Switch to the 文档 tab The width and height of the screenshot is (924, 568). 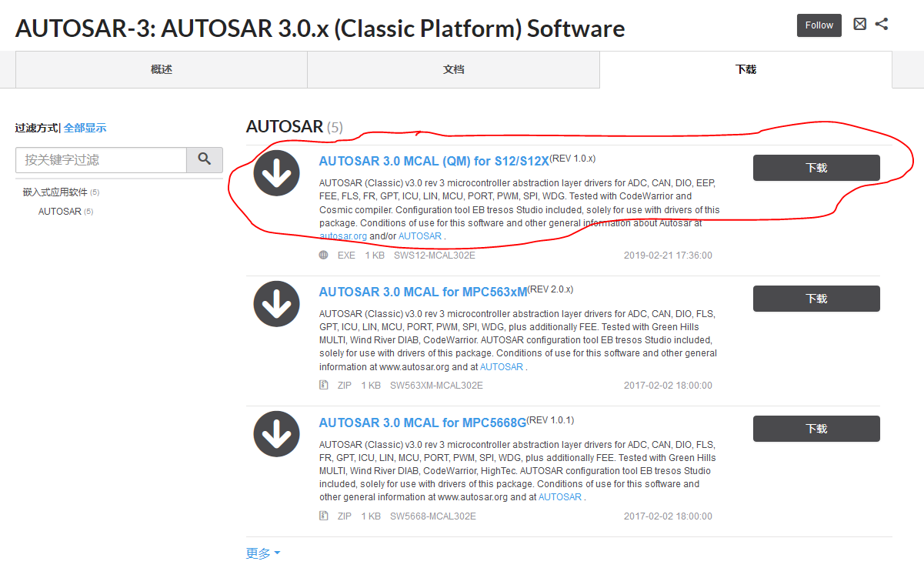(454, 69)
